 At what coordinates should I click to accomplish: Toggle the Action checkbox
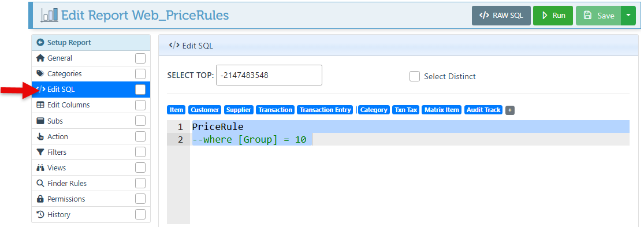coord(140,136)
